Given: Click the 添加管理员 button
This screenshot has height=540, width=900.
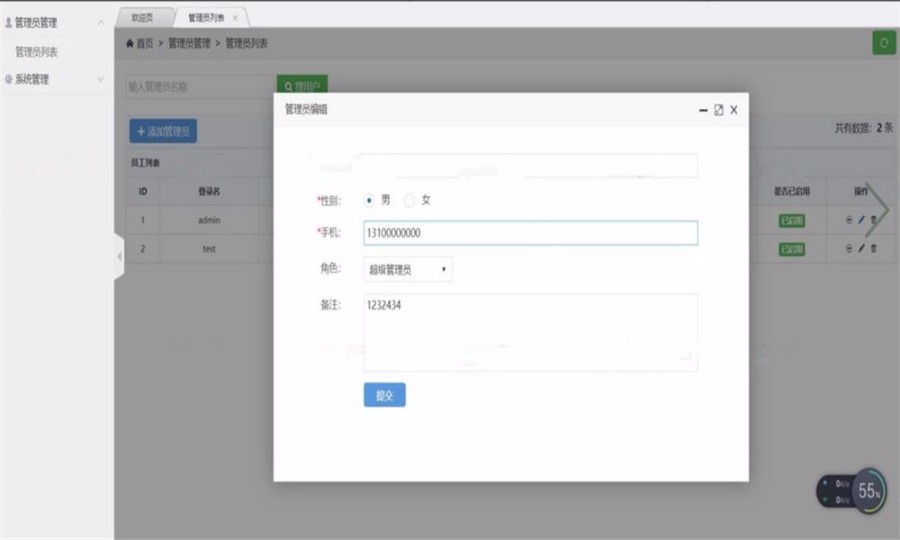Looking at the screenshot, I should [x=163, y=131].
